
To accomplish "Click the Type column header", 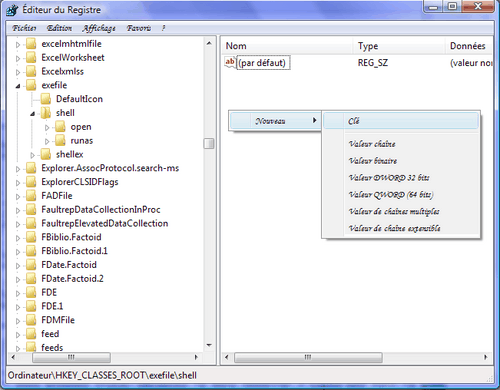I will point(399,46).
